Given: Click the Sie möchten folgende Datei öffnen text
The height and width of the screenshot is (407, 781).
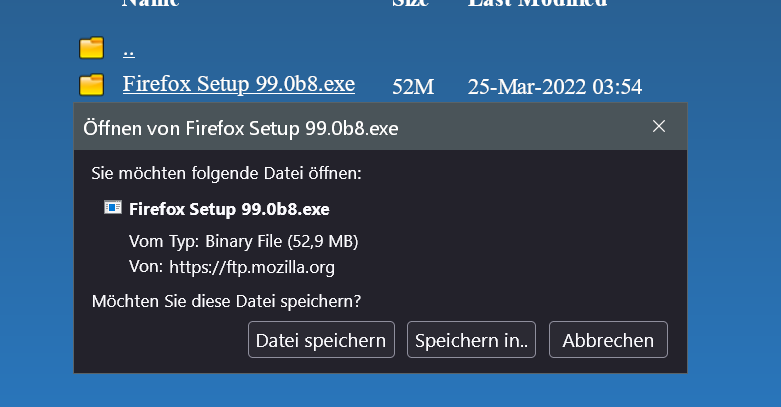Looking at the screenshot, I should (226, 173).
